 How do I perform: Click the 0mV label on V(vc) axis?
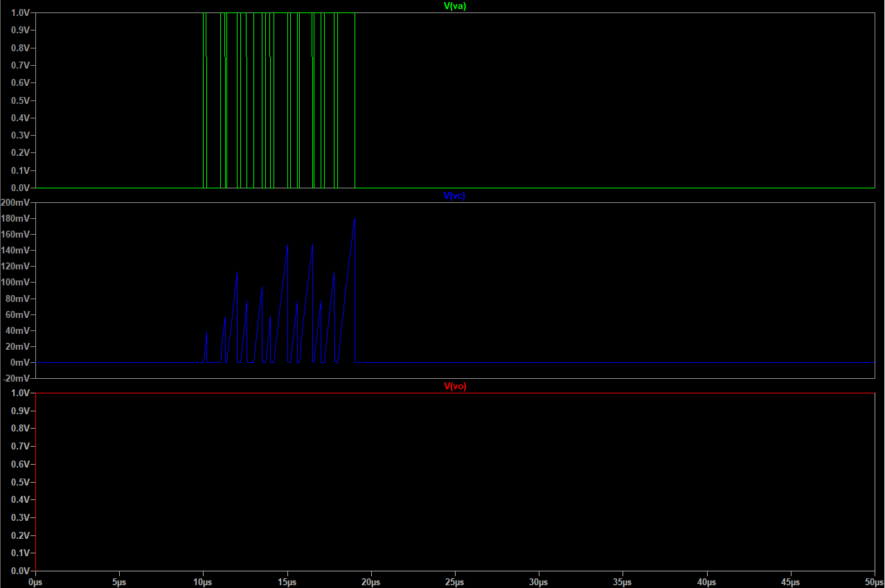pos(19,362)
